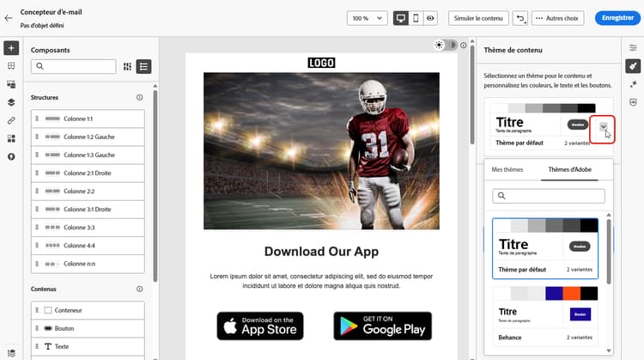
Task: Open Autres choix menu
Action: [558, 18]
